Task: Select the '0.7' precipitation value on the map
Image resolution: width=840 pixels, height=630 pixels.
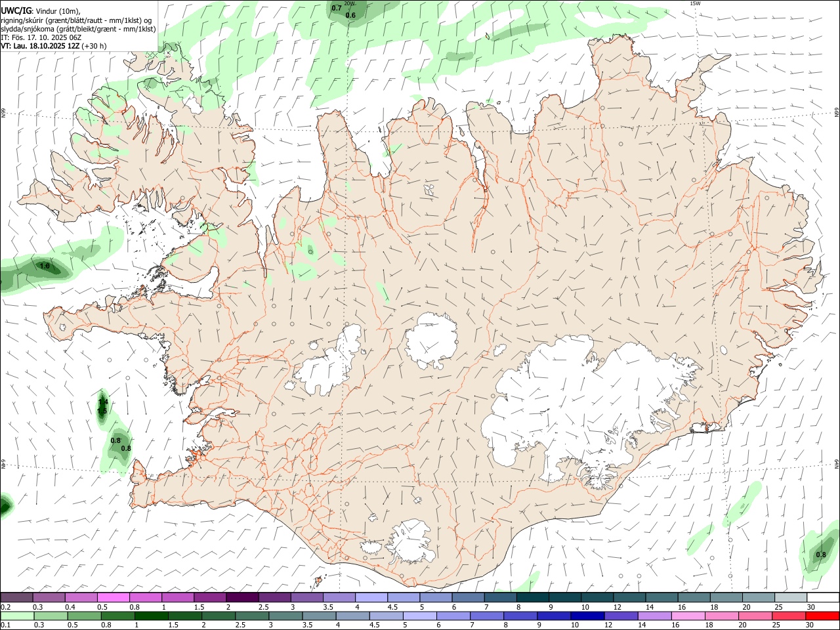Action: point(337,8)
